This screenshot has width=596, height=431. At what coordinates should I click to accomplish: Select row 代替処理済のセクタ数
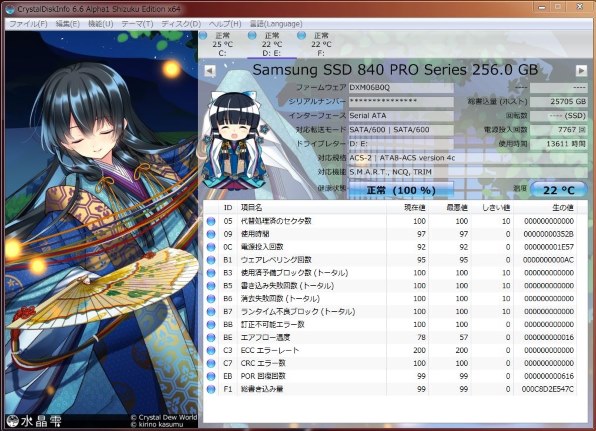coord(390,221)
